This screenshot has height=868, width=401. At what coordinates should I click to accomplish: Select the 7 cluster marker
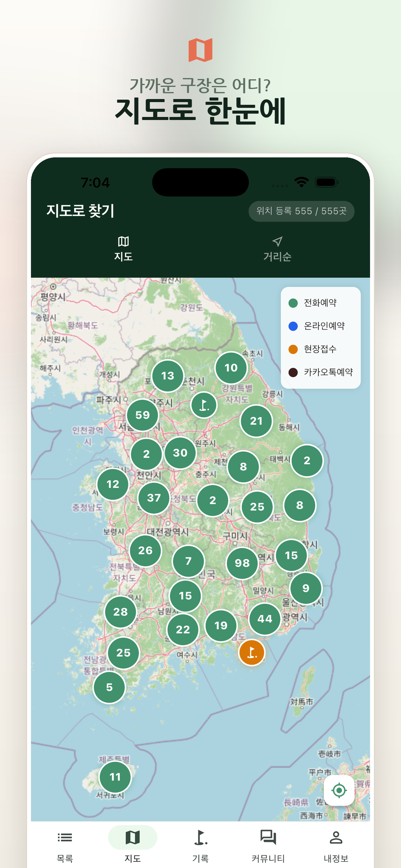(188, 561)
